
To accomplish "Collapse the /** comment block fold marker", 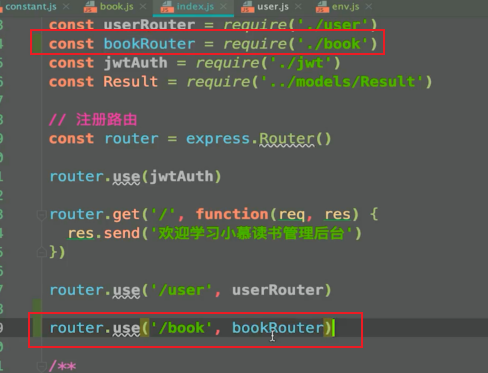I will 41,367.
